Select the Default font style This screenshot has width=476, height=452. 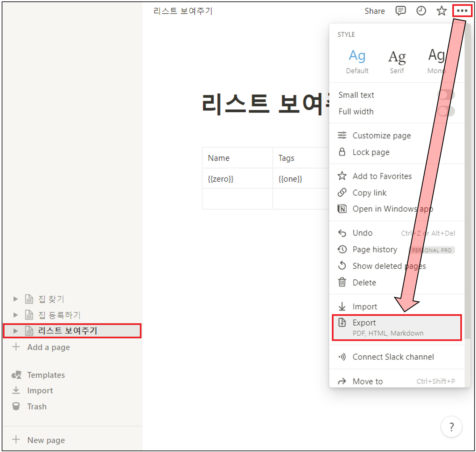point(357,61)
